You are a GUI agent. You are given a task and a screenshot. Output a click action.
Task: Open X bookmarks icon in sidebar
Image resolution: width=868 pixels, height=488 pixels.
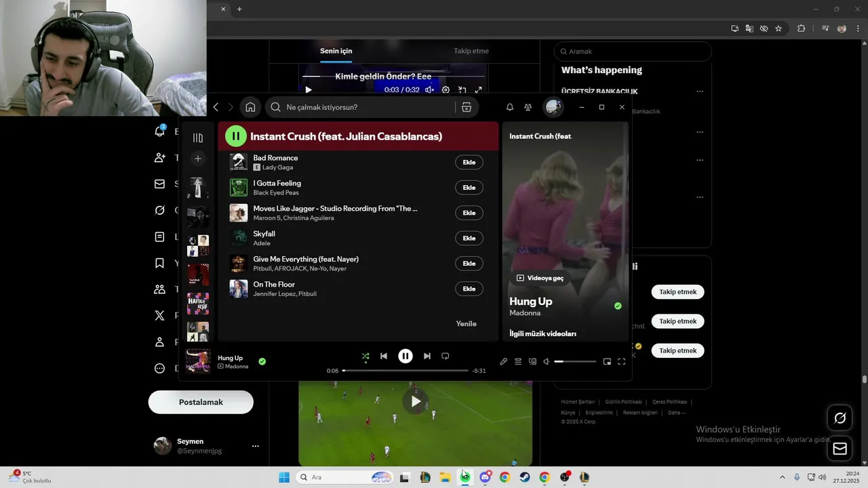[x=160, y=263]
